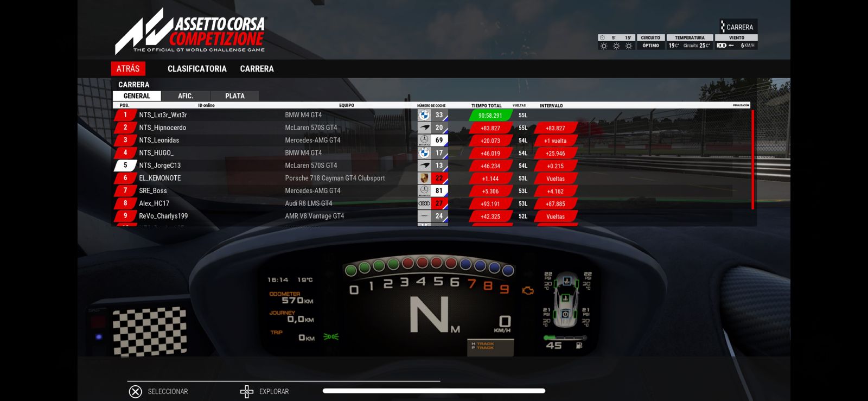
Task: Click Porsche 718 Cayman GT4 Clubsport team
Action: 335,178
